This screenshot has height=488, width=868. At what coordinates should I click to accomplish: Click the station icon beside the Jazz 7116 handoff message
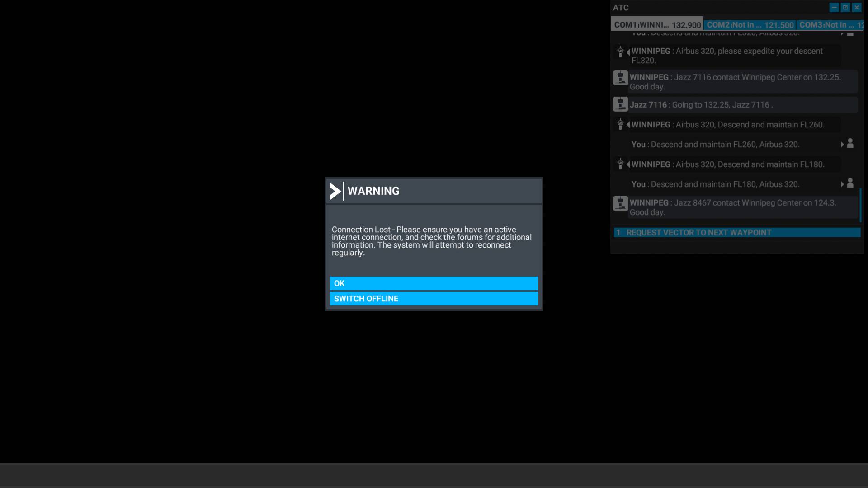pyautogui.click(x=620, y=78)
